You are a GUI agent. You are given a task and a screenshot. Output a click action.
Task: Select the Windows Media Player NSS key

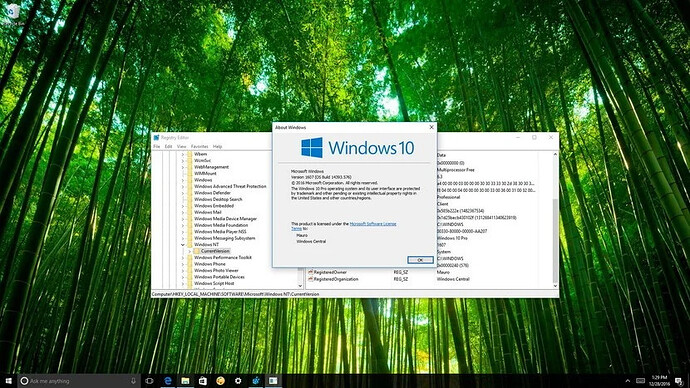tap(220, 231)
